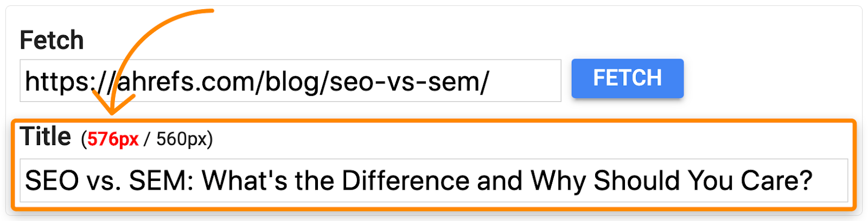
Task: Click the "Title" label
Action: click(46, 136)
